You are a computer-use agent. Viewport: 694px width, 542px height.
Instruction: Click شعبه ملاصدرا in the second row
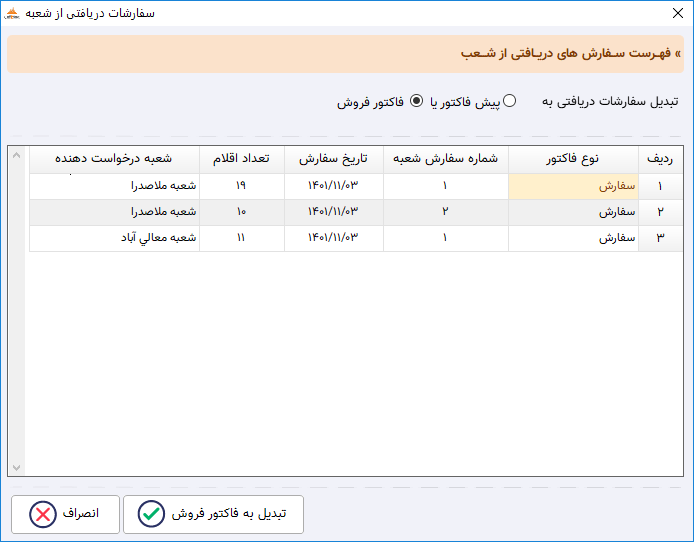point(114,212)
